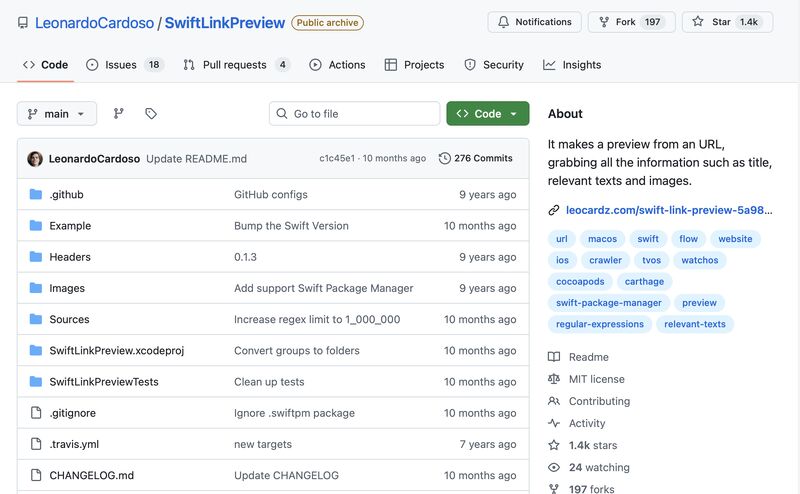Expand the green Code dropdown arrow
Viewport: 800px width, 494px height.
(513, 114)
